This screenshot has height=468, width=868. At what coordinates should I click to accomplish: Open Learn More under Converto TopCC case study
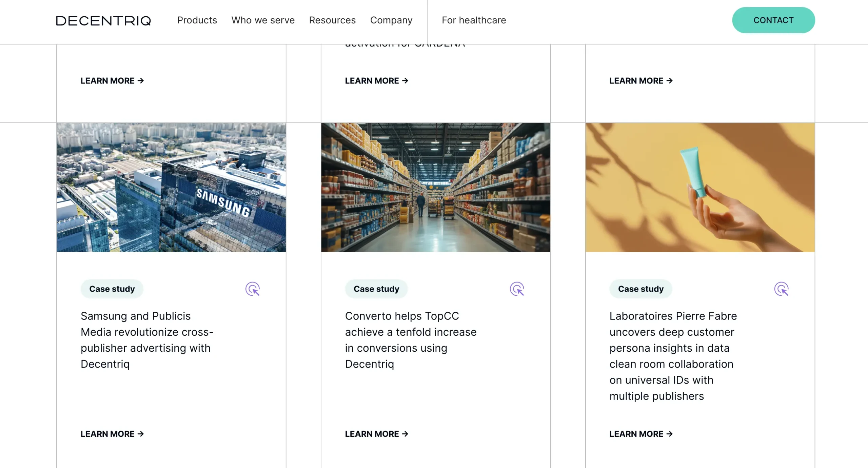(377, 434)
